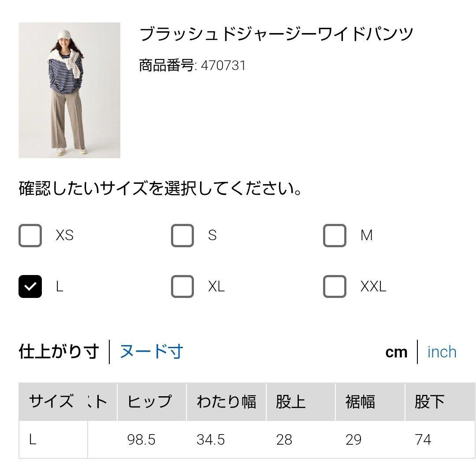
Task: Check the XXL size checkbox
Action: (x=335, y=286)
